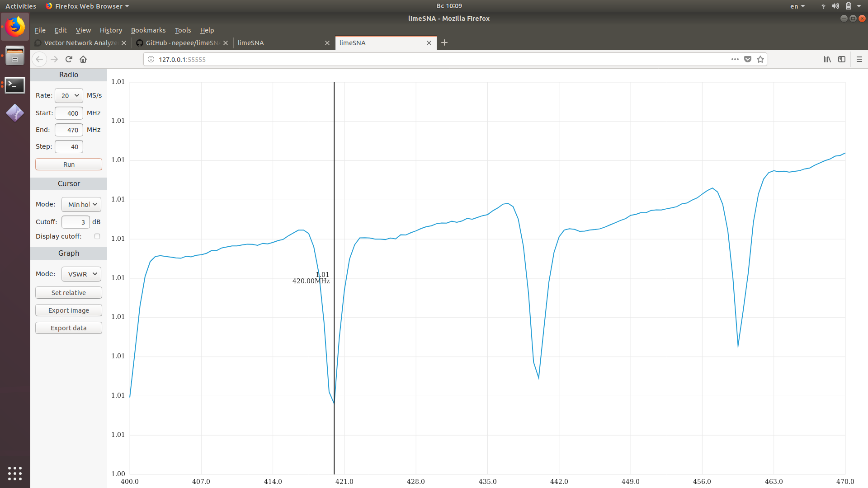Open page actions three-dot menu

point(735,59)
